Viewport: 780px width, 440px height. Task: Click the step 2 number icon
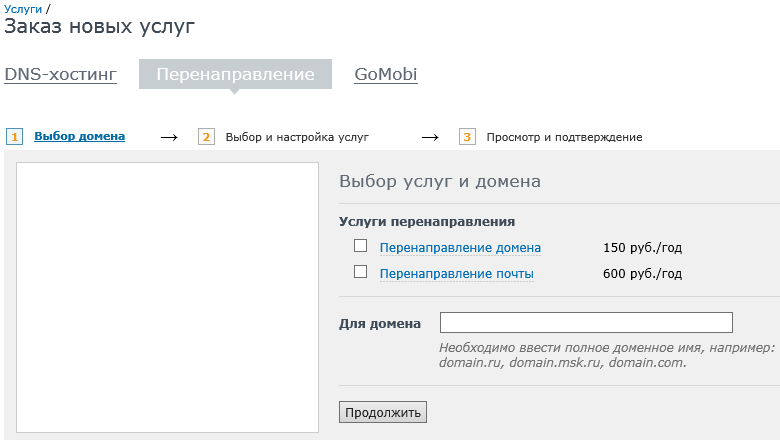[206, 137]
